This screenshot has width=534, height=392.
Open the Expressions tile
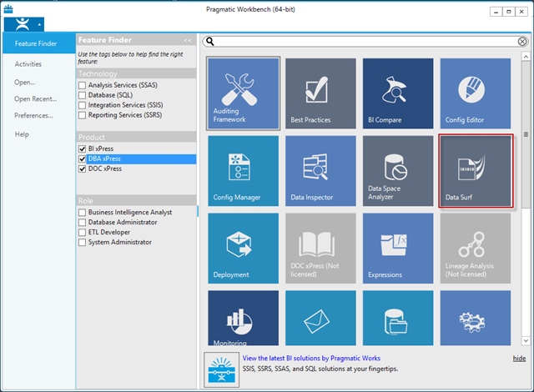tap(398, 248)
